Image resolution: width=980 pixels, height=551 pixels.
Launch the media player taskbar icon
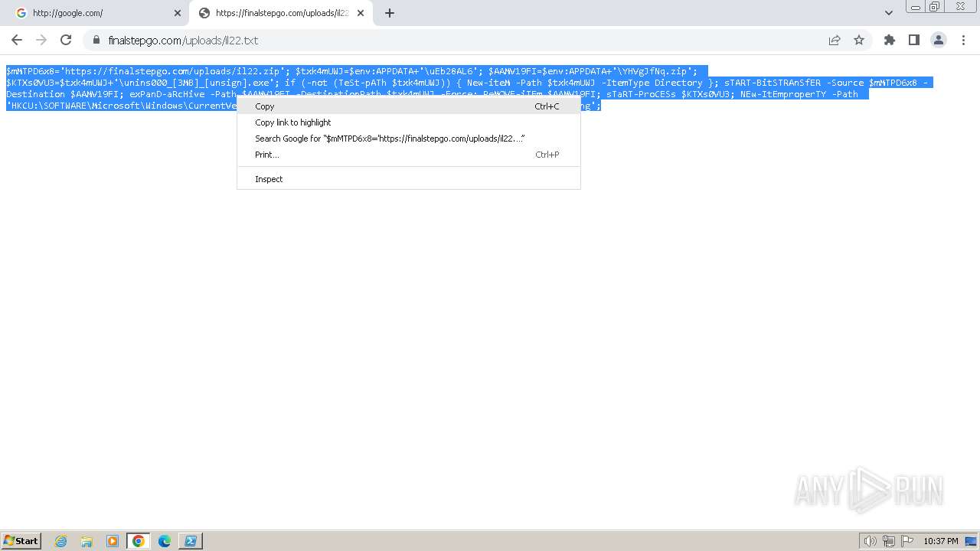click(113, 541)
